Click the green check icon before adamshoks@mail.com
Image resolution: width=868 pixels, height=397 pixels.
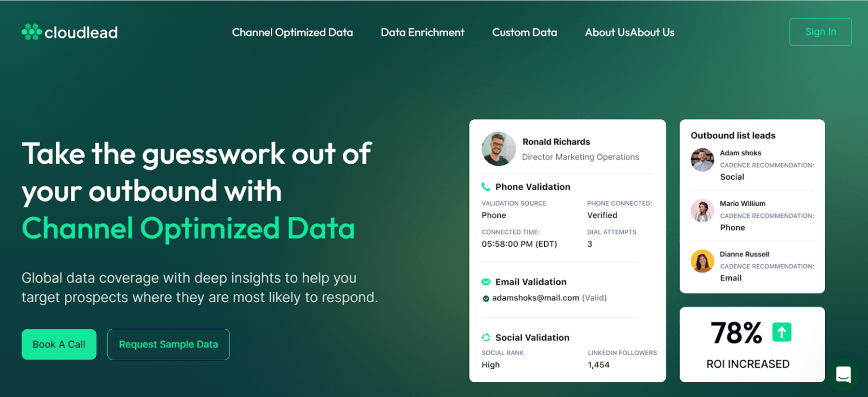click(485, 298)
